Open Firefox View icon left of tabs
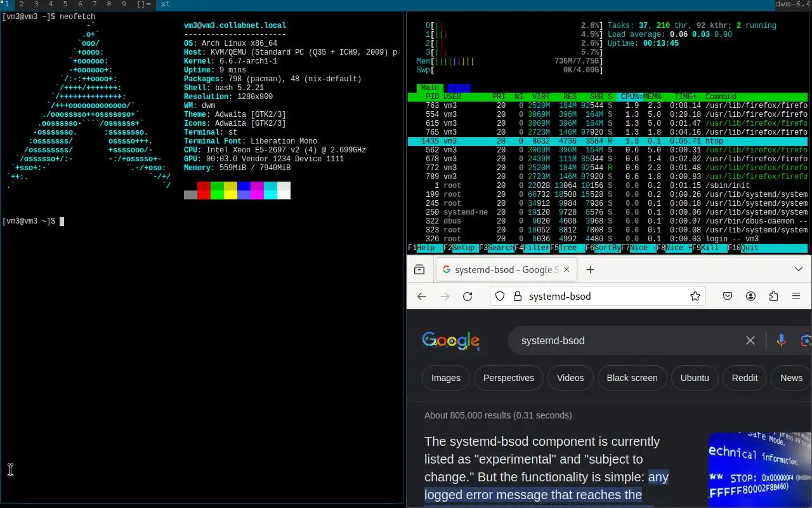This screenshot has height=508, width=812. click(x=419, y=270)
